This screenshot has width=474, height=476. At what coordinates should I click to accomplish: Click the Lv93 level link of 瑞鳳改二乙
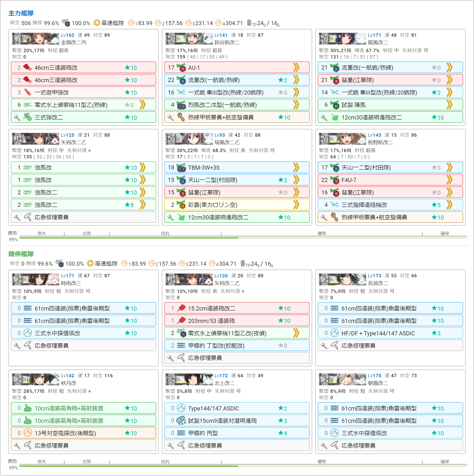pyautogui.click(x=219, y=135)
